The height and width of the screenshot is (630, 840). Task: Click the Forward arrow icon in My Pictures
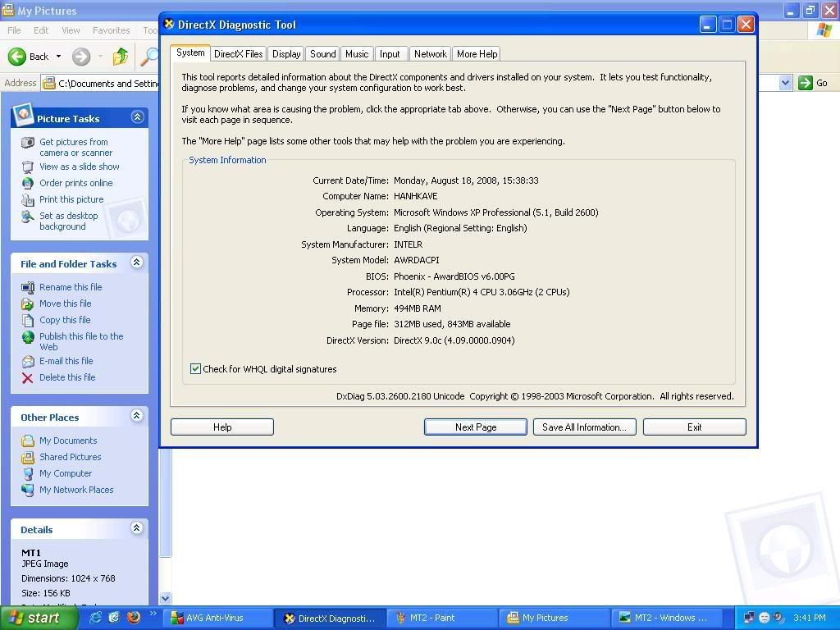click(x=81, y=57)
